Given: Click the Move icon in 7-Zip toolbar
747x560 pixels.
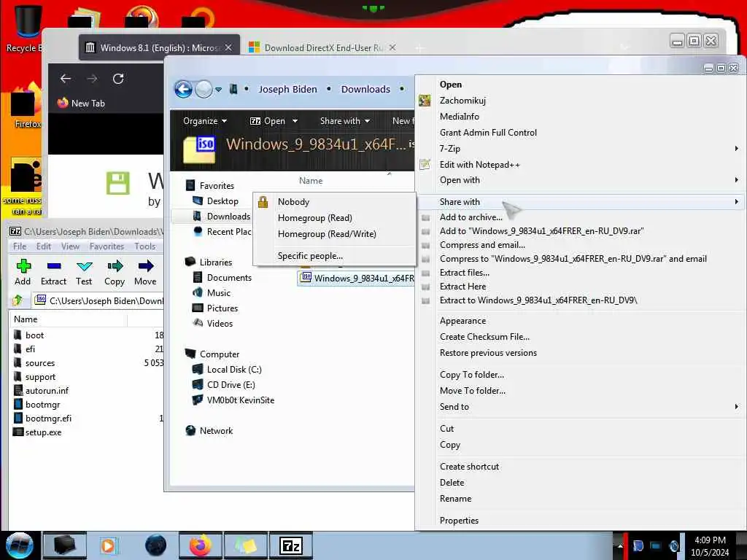Looking at the screenshot, I should pos(146,265).
